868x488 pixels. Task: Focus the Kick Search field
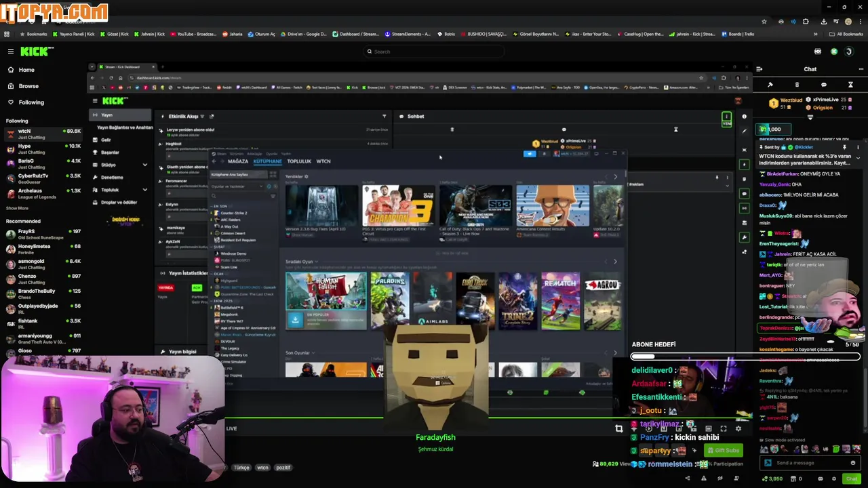pos(434,52)
